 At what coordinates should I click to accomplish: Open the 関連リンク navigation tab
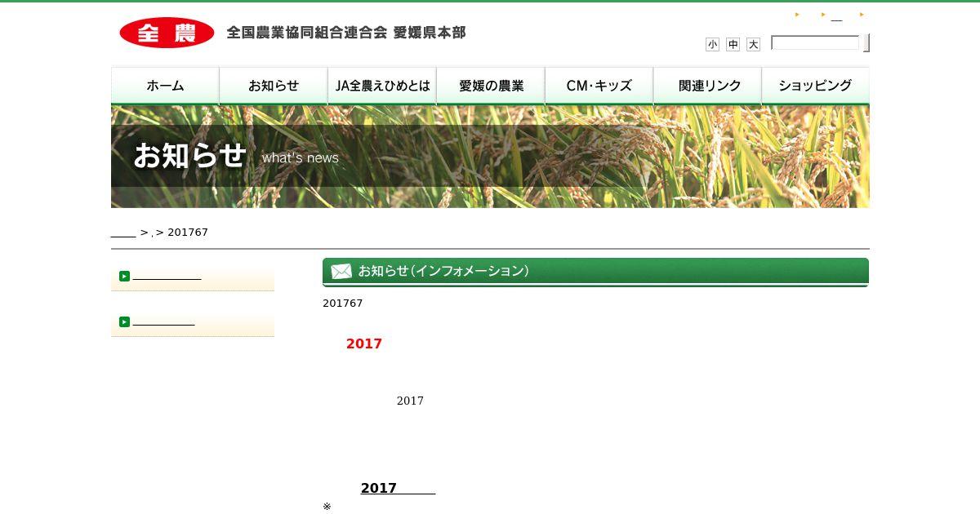tap(708, 86)
